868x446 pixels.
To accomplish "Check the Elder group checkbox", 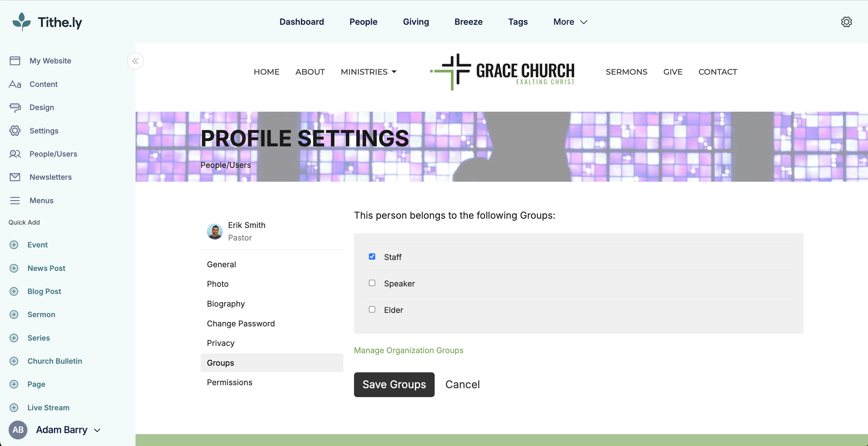I will [x=372, y=309].
